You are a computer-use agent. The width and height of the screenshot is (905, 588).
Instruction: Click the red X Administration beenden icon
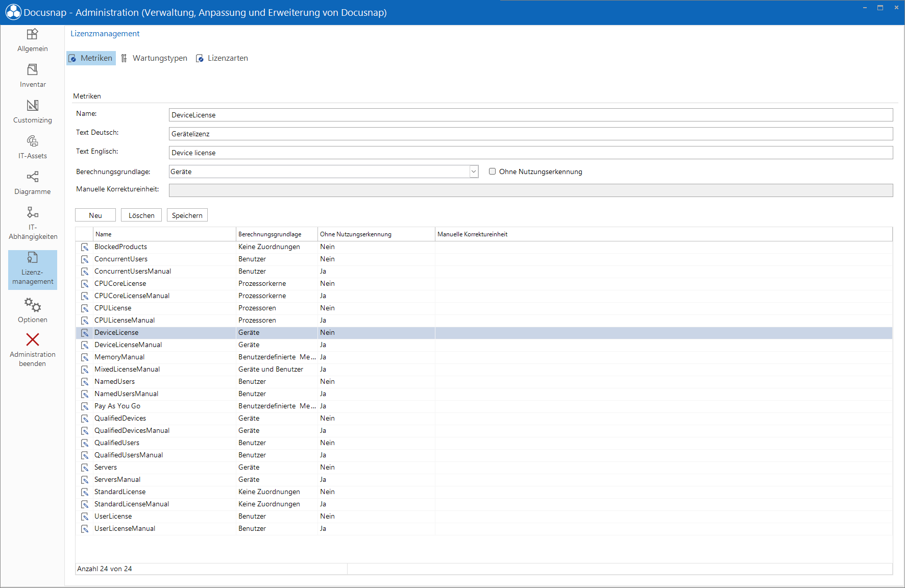tap(33, 339)
